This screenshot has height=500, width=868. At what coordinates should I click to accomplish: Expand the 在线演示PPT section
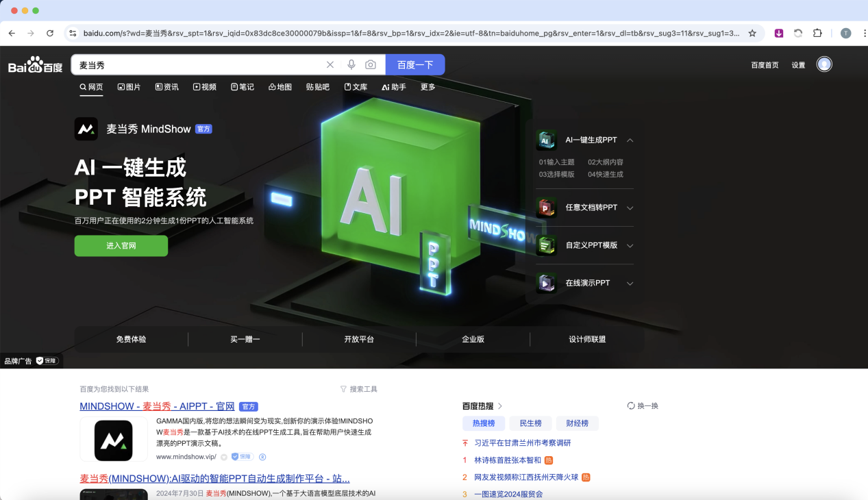click(630, 283)
